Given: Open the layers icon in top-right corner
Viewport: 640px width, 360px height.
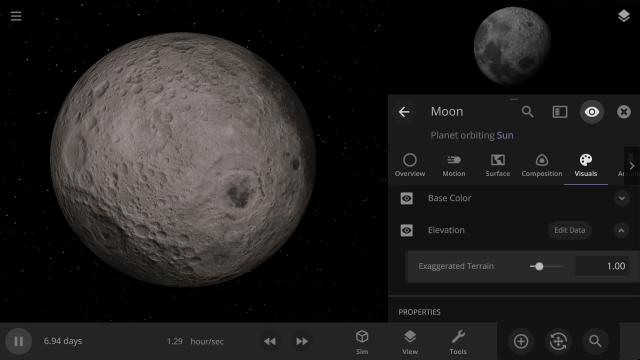Looking at the screenshot, I should click(623, 16).
